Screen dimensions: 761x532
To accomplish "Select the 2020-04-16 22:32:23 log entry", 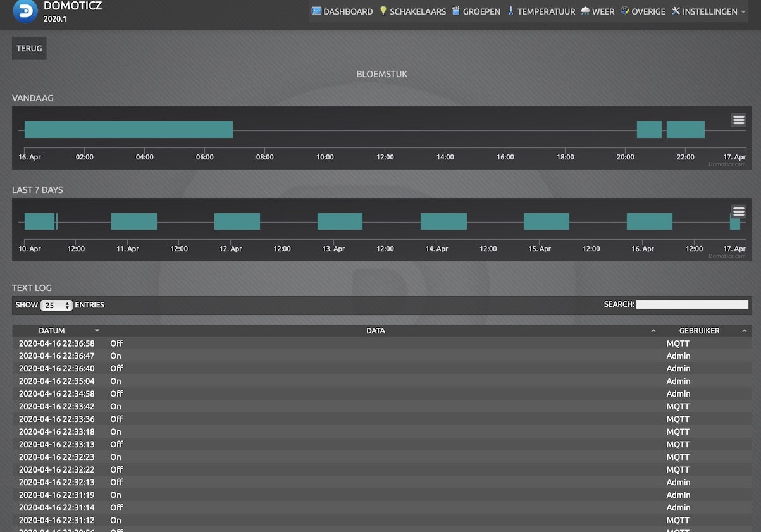I will point(381,457).
